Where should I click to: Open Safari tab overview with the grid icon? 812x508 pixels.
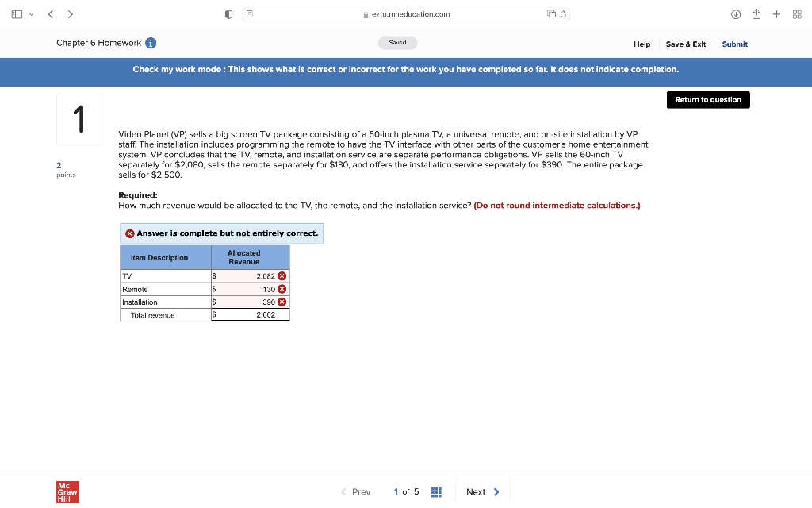[797, 13]
